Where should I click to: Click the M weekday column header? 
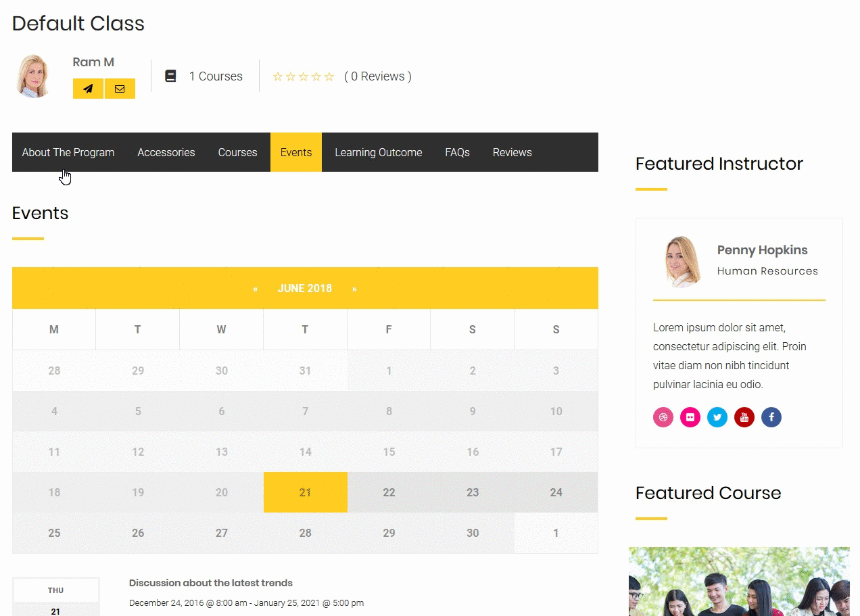tap(54, 330)
